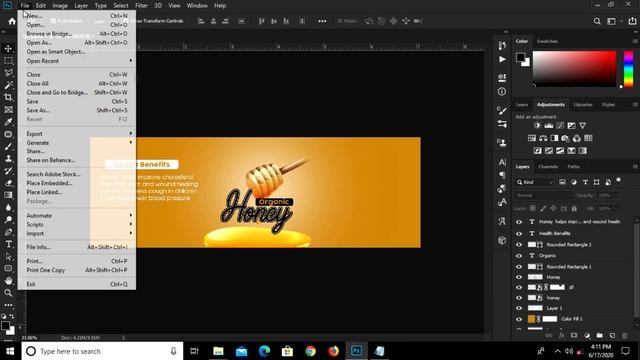Image resolution: width=640 pixels, height=360 pixels.
Task: Select the Path Selection tool
Action: tap(8, 256)
